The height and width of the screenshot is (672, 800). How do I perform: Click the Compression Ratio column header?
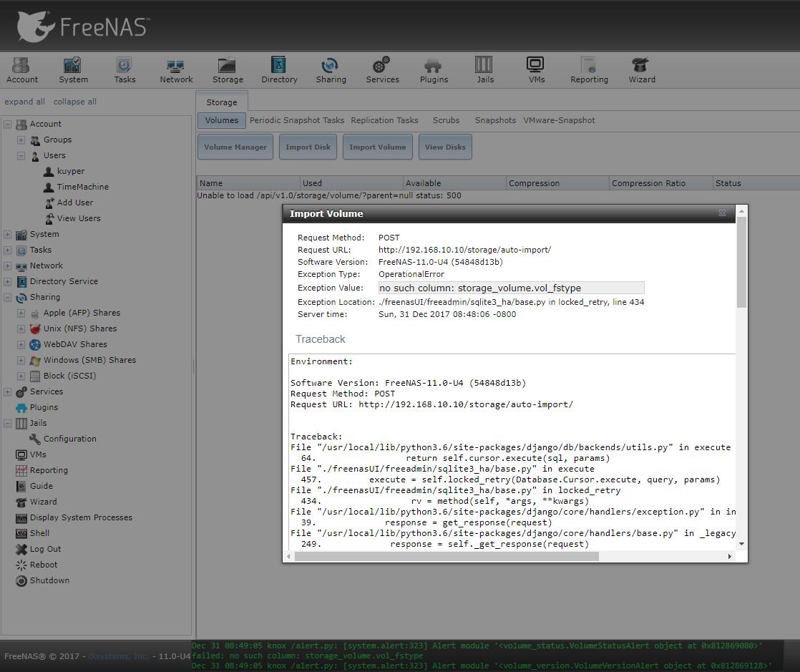click(x=660, y=183)
